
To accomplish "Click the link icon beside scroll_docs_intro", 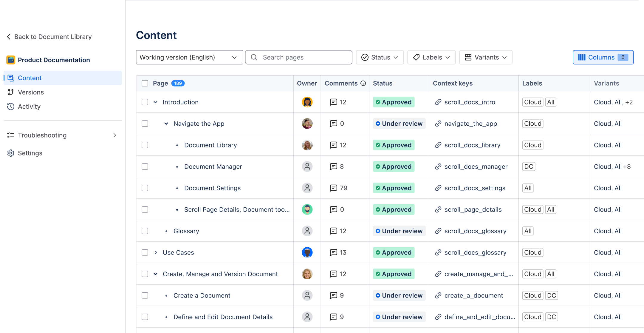I will 438,102.
